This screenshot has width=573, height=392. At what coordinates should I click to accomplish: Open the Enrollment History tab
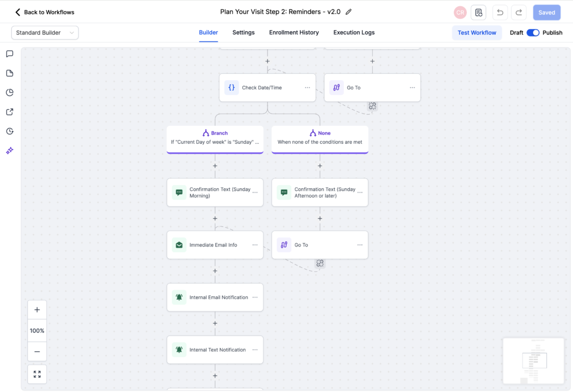pos(294,32)
